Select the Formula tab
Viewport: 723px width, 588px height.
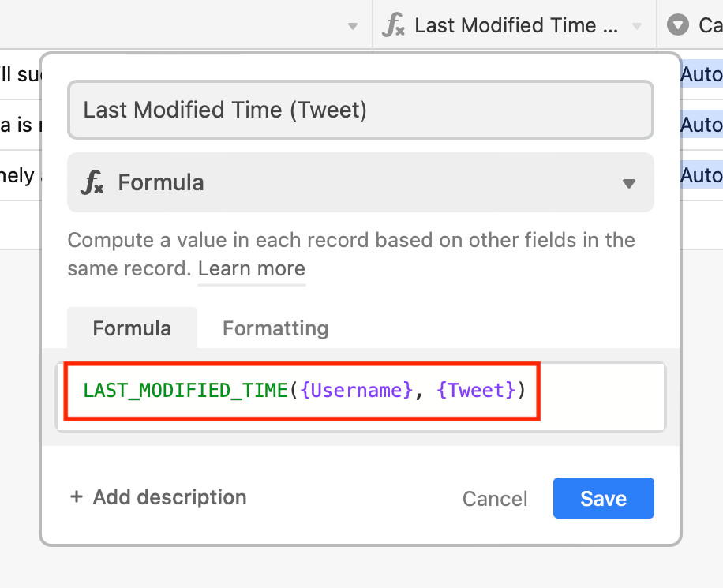(132, 328)
